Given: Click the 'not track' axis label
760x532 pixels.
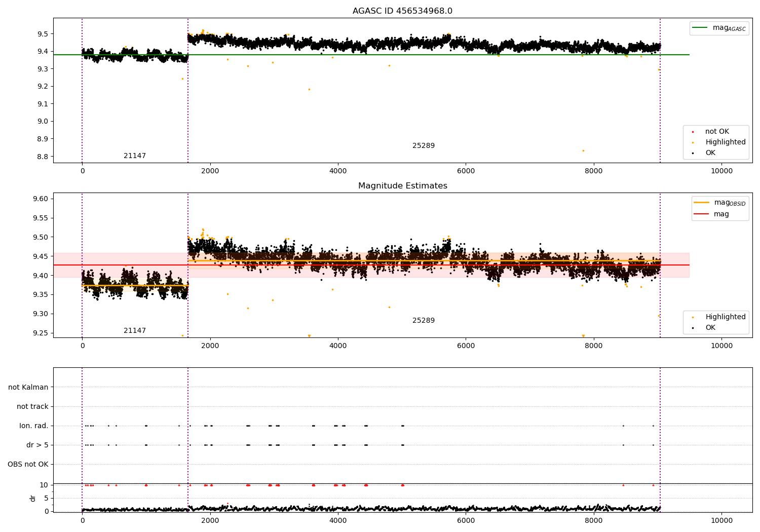Looking at the screenshot, I should (x=32, y=406).
